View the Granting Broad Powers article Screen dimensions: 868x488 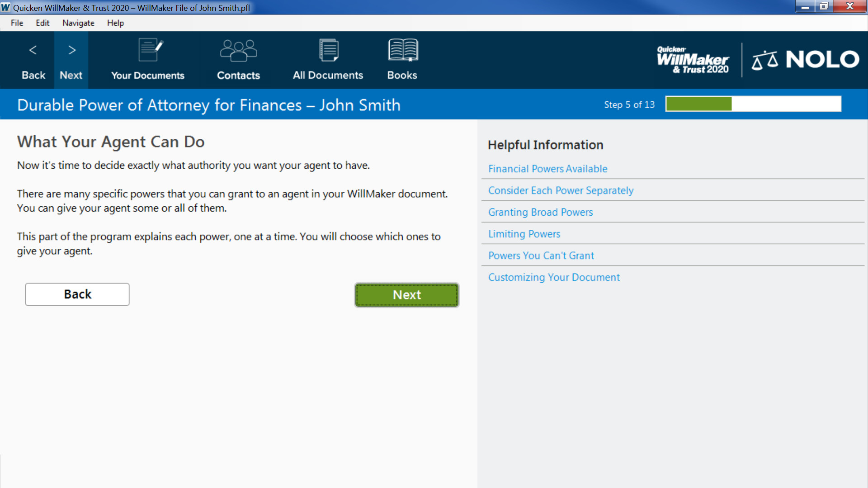tap(540, 212)
